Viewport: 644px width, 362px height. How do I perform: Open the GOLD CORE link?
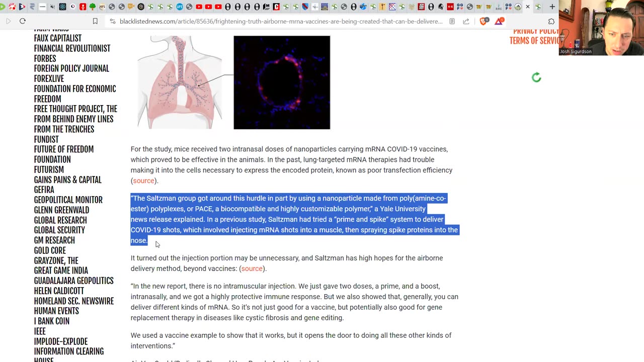tap(50, 250)
